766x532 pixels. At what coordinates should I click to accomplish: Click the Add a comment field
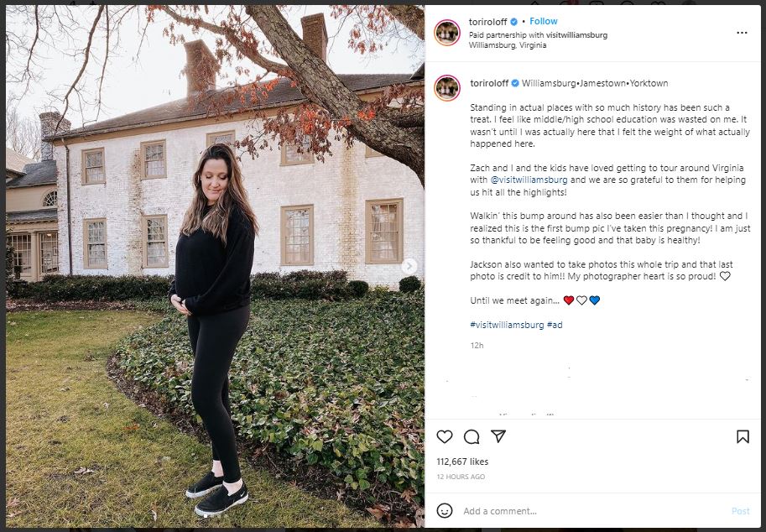coord(587,511)
